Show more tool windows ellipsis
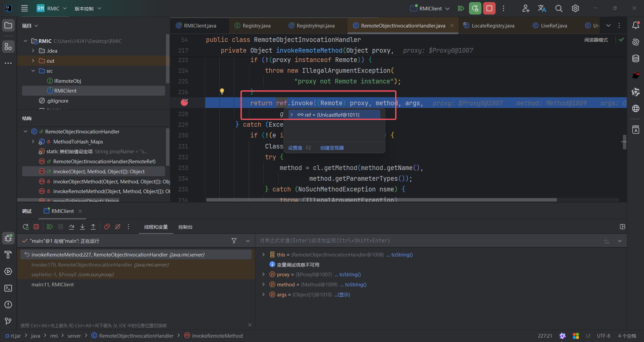Image resolution: width=644 pixels, height=342 pixels. click(x=8, y=63)
